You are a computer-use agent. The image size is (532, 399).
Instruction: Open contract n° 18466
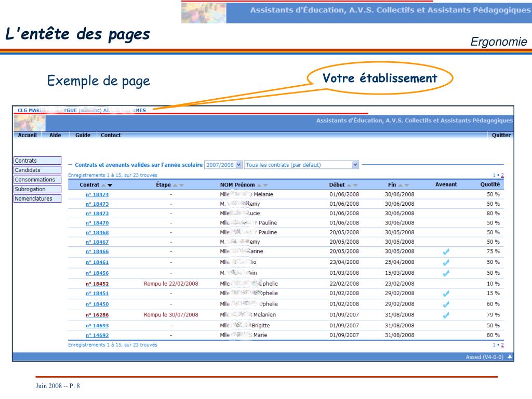coord(97,251)
